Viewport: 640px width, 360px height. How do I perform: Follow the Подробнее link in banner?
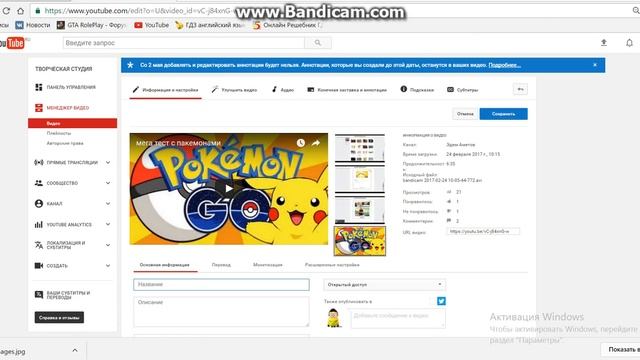(x=504, y=65)
